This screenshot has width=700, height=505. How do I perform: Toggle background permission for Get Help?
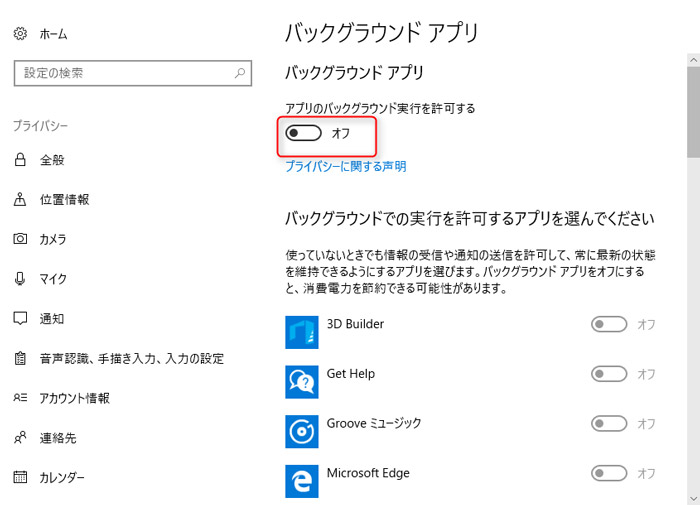(x=609, y=374)
